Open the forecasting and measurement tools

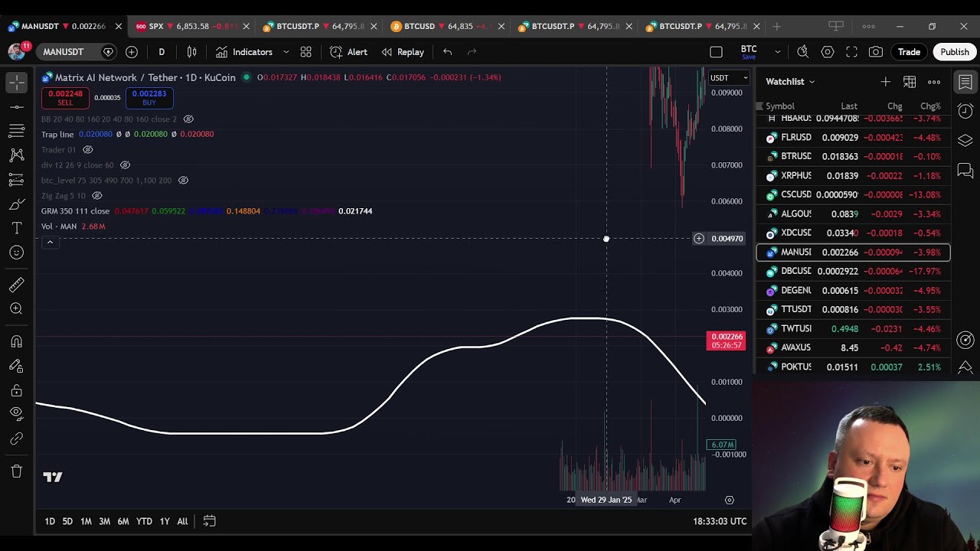(x=17, y=180)
